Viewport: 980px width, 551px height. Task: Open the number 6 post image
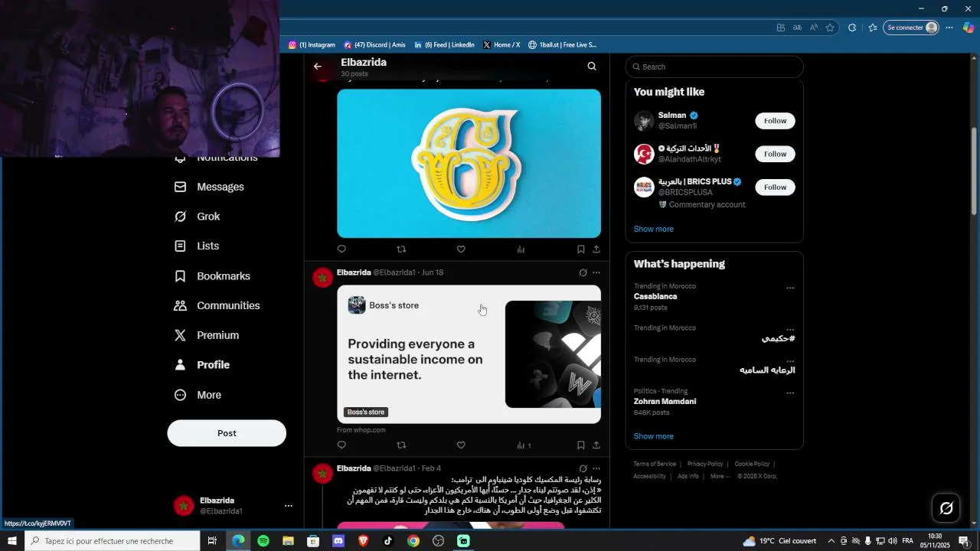469,164
